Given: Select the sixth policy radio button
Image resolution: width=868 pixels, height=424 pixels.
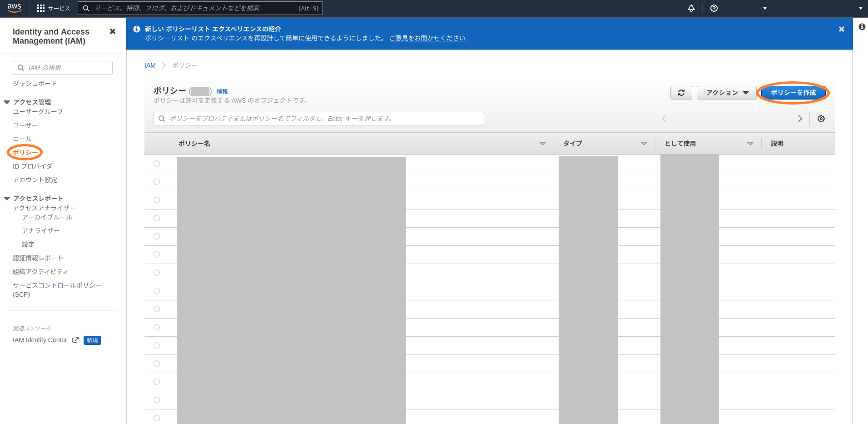Looking at the screenshot, I should coord(157,254).
